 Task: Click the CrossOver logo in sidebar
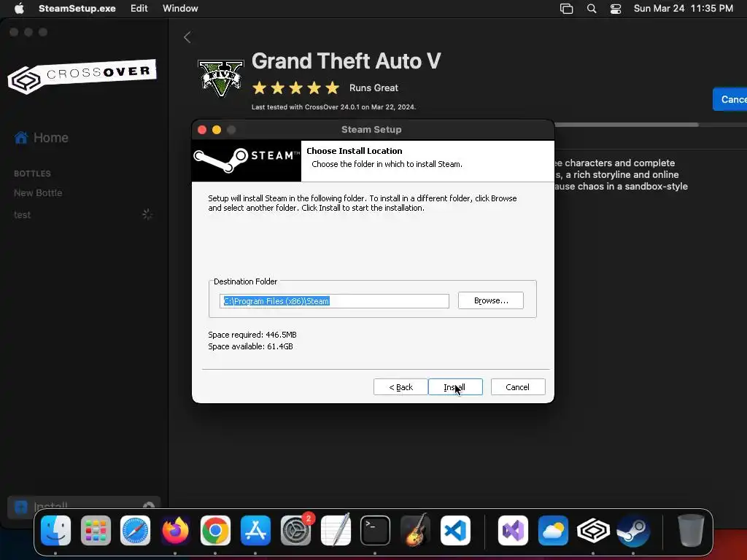click(82, 76)
